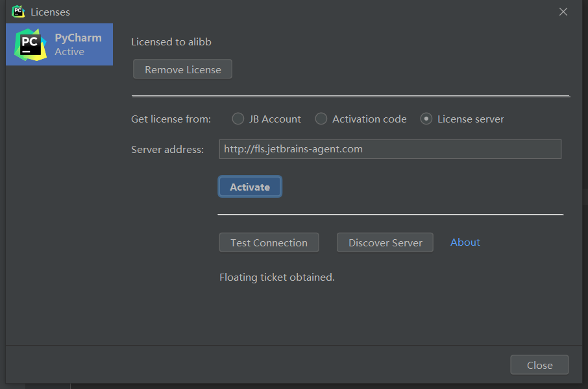Screen dimensions: 588x389
Task: Select the License server option
Action: (426, 119)
